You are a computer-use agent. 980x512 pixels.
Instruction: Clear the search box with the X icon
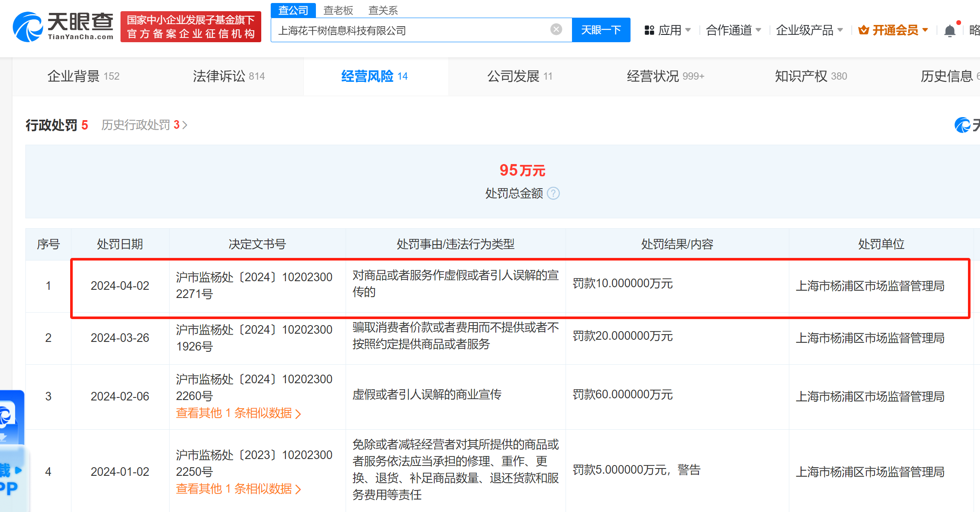coord(556,29)
